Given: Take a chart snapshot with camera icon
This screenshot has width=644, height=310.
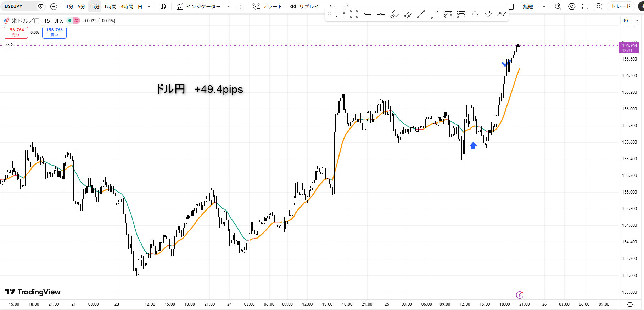Looking at the screenshot, I should click(x=598, y=6).
